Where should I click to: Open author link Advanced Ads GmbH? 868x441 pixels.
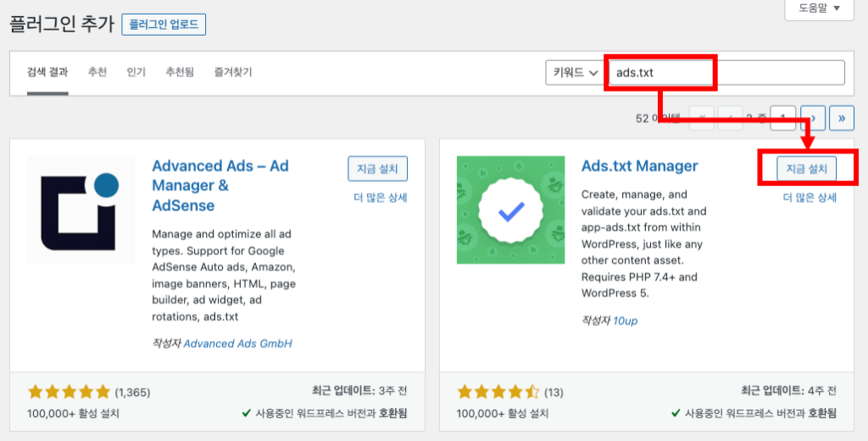(x=237, y=343)
